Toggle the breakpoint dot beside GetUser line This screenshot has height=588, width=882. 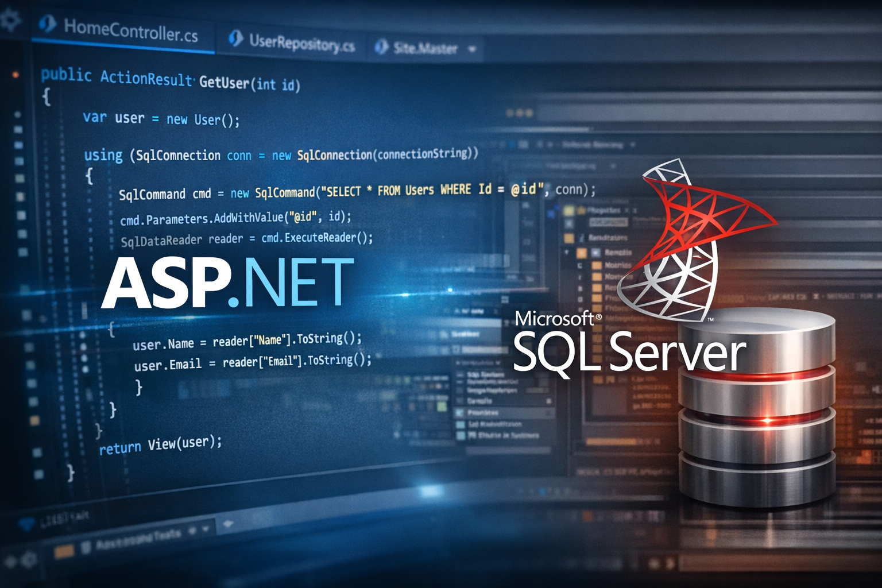coord(16,75)
